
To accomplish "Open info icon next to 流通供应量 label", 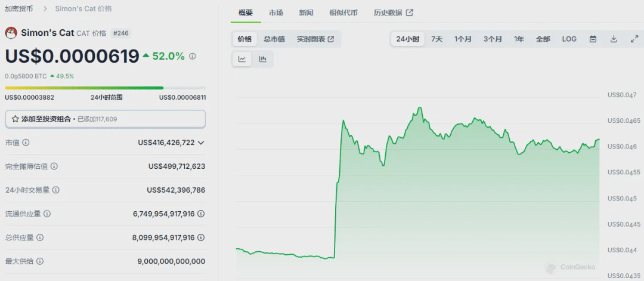I will (47, 214).
